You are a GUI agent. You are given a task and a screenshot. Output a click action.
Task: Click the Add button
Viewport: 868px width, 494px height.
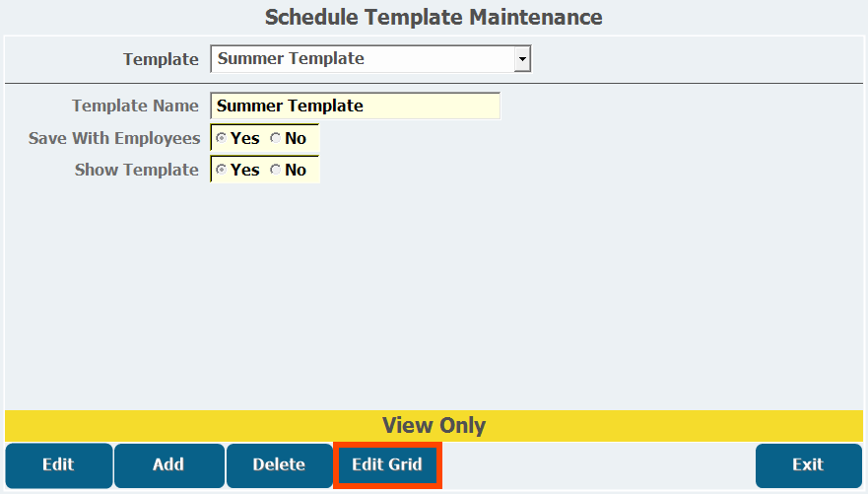coord(168,465)
